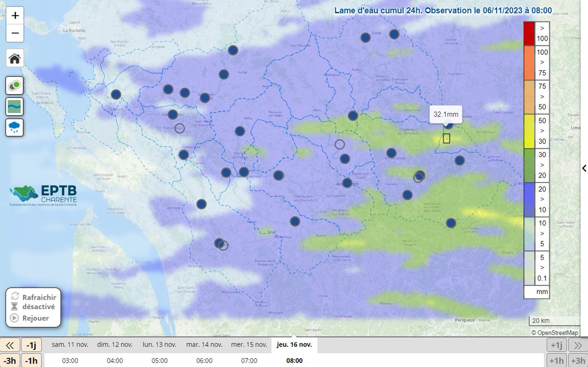Select the hollow marker at Port-d'Envaux
The height and width of the screenshot is (367, 588).
click(x=179, y=129)
